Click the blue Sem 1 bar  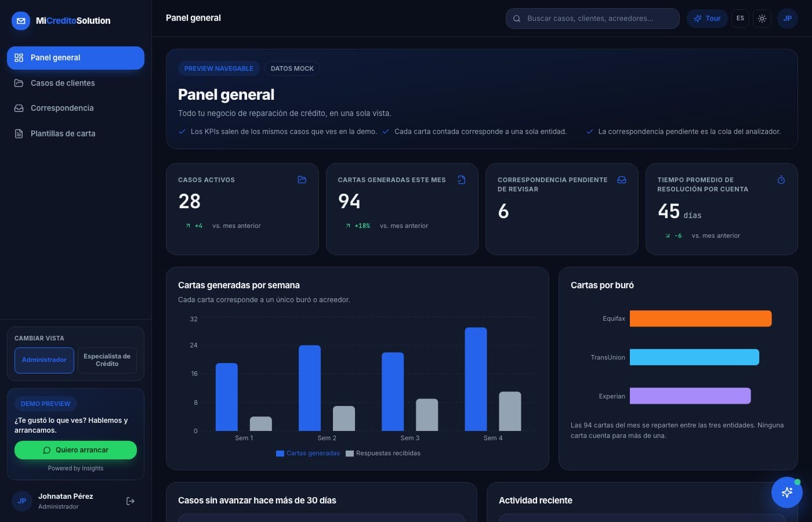pos(227,397)
